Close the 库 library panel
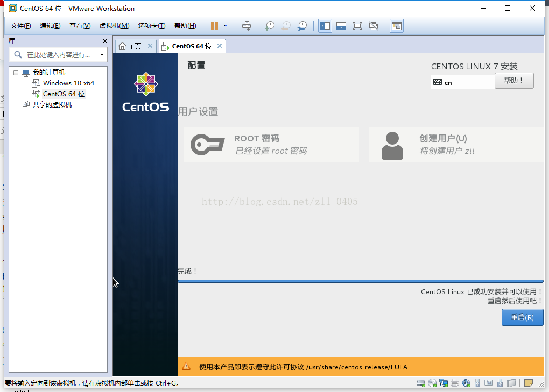This screenshot has width=549, height=392. 105,41
